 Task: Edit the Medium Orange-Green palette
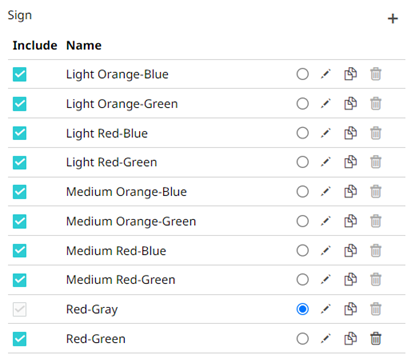(325, 221)
